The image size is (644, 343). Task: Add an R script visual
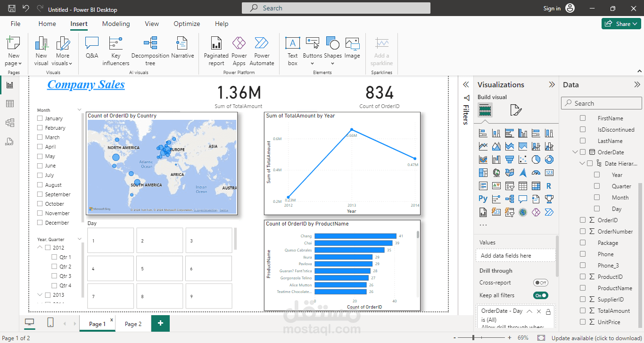click(x=549, y=186)
